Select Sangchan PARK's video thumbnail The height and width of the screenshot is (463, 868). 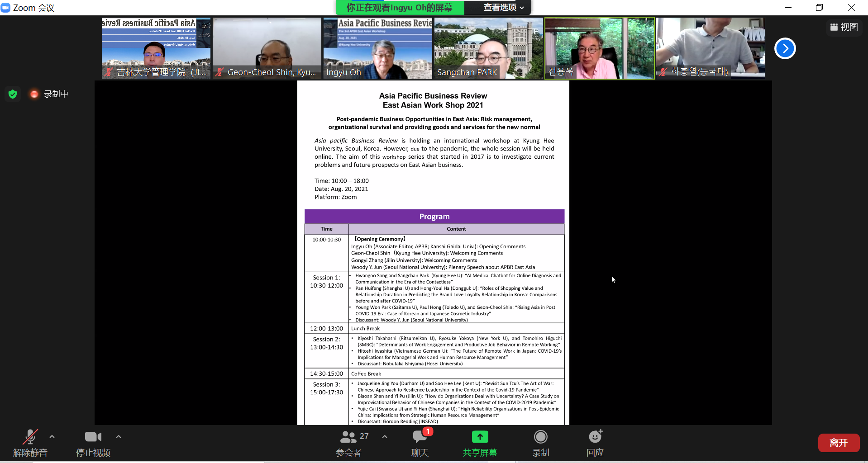489,48
